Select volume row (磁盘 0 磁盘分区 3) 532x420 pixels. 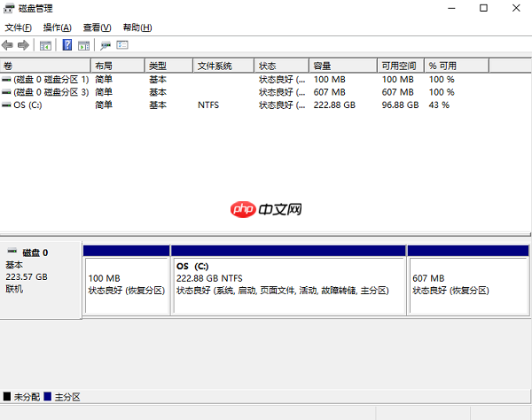pos(245,92)
